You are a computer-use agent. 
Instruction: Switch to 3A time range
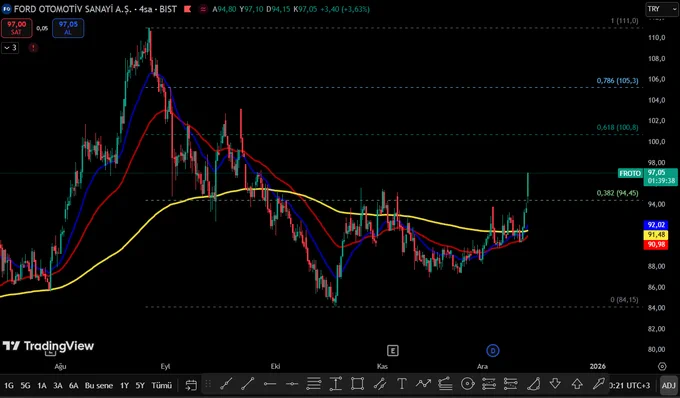pyautogui.click(x=58, y=385)
